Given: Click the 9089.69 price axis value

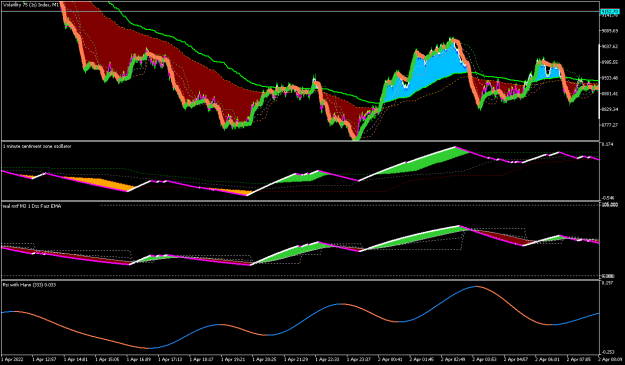Looking at the screenshot, I should click(x=610, y=31).
